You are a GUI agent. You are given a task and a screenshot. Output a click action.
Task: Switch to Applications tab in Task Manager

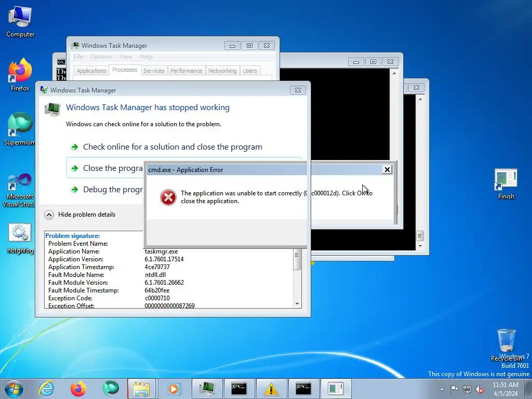91,71
